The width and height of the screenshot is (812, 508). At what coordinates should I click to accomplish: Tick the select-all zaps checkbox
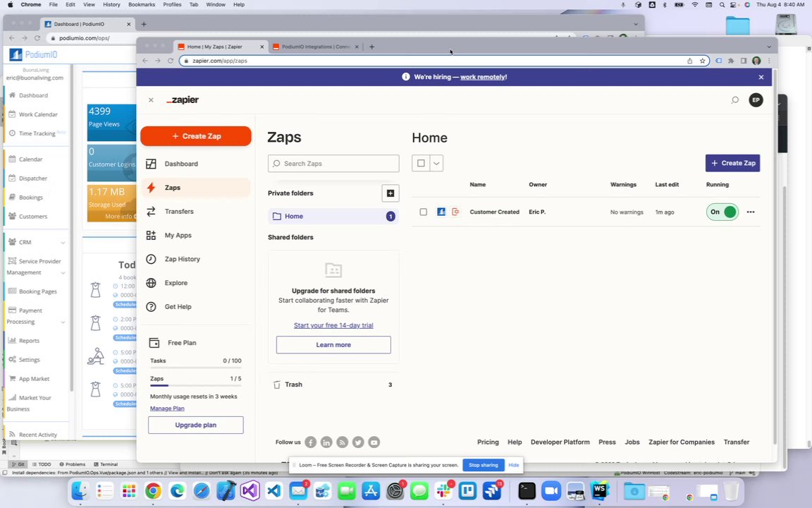coord(421,163)
